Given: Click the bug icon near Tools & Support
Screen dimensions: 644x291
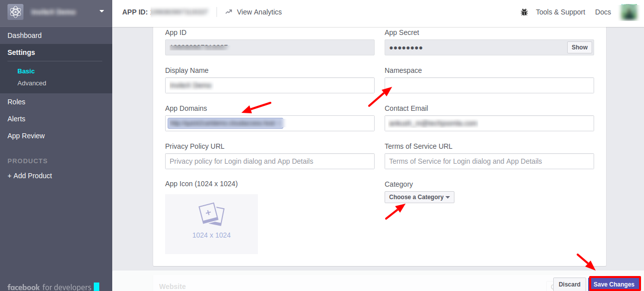Looking at the screenshot, I should pyautogui.click(x=524, y=12).
